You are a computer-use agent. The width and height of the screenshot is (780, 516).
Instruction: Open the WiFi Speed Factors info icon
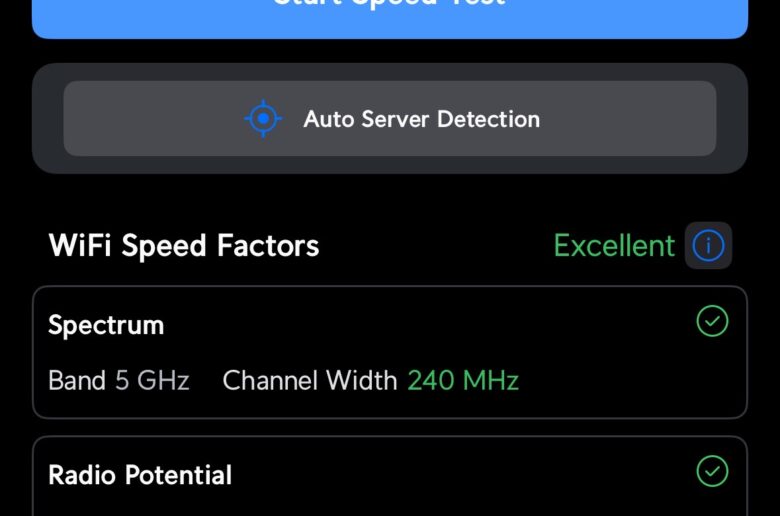point(708,245)
